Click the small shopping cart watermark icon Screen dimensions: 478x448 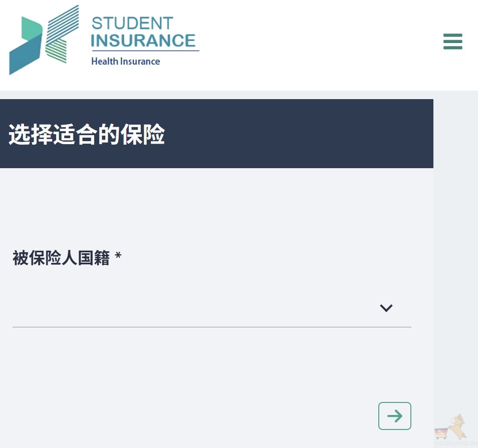tap(441, 432)
